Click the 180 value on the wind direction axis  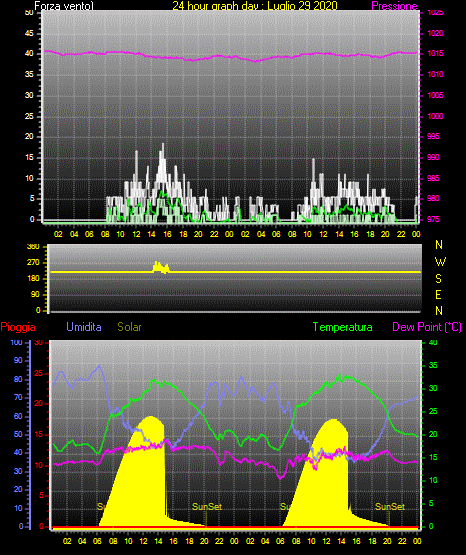(x=33, y=279)
